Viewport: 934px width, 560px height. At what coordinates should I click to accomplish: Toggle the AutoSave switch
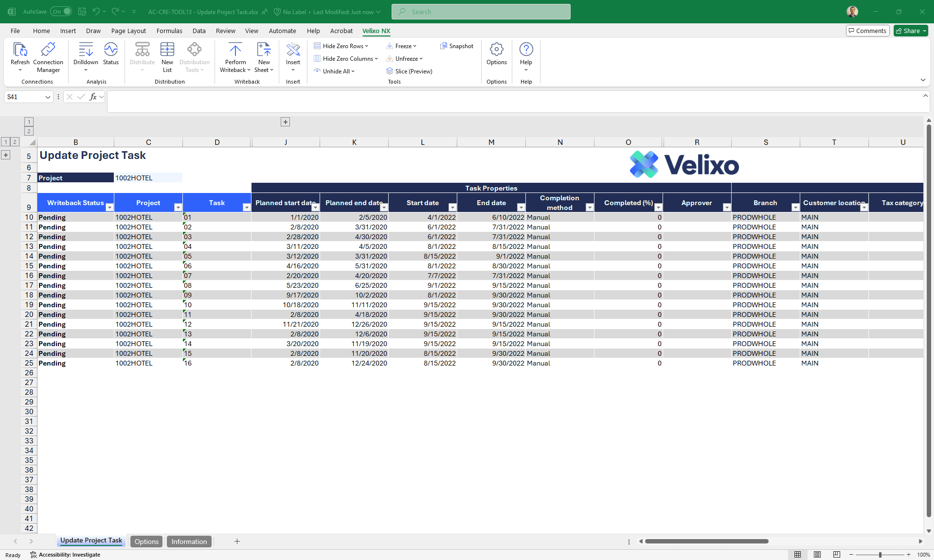(61, 12)
